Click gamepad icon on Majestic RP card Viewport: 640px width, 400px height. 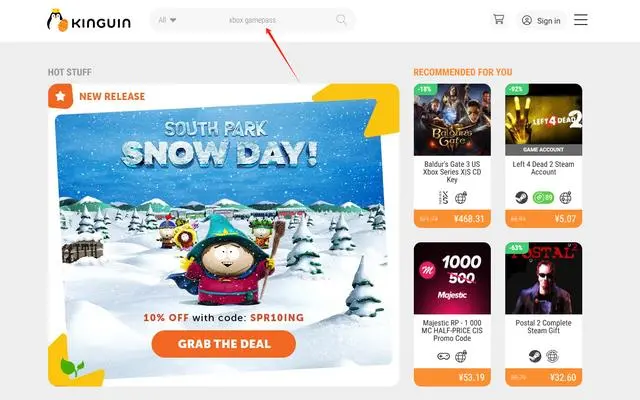point(443,356)
